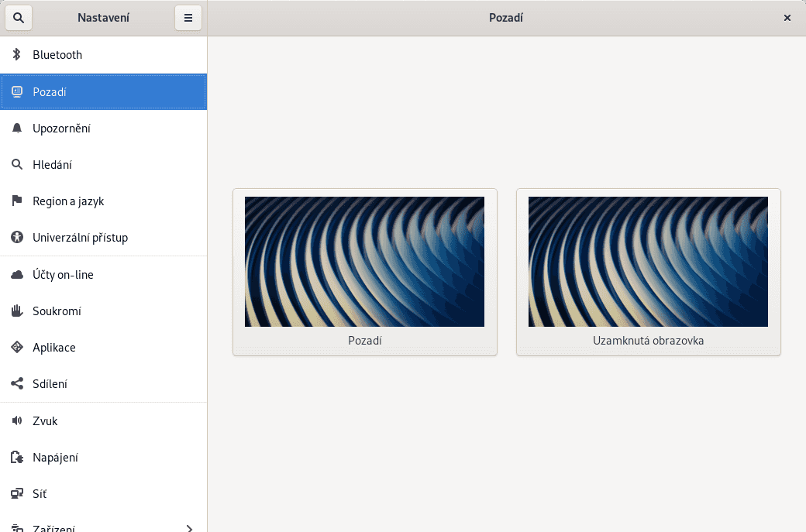Select the Upozornění bell icon
Image resolution: width=806 pixels, height=532 pixels.
(17, 128)
